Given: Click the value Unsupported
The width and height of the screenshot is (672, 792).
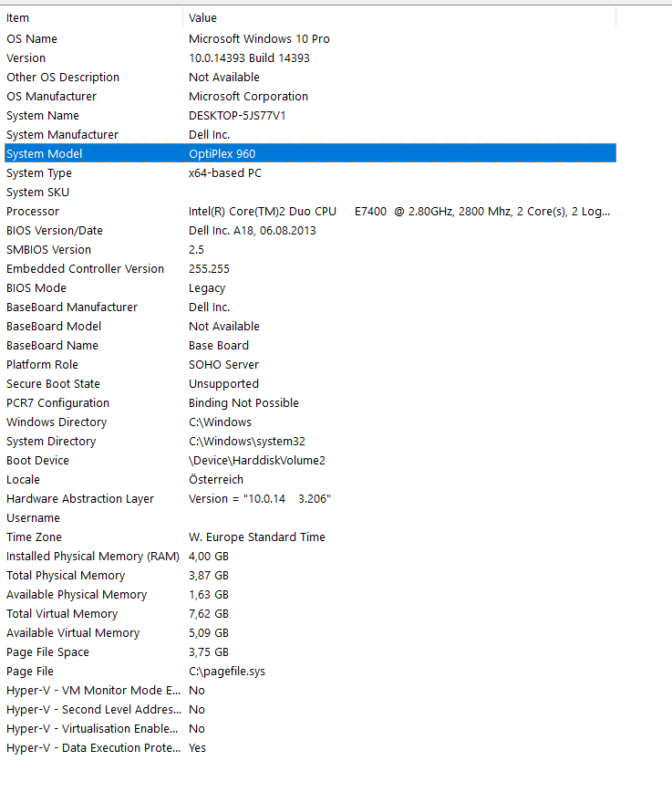Looking at the screenshot, I should coord(223,384).
